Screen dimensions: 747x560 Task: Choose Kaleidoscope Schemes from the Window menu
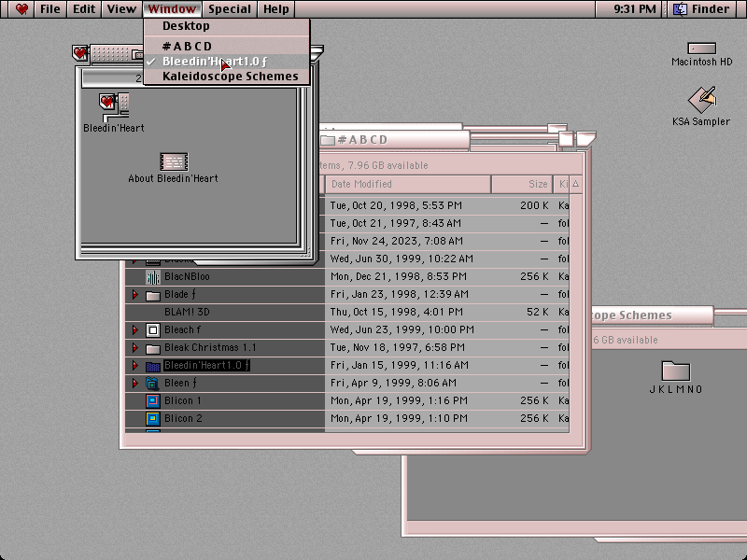pos(227,77)
